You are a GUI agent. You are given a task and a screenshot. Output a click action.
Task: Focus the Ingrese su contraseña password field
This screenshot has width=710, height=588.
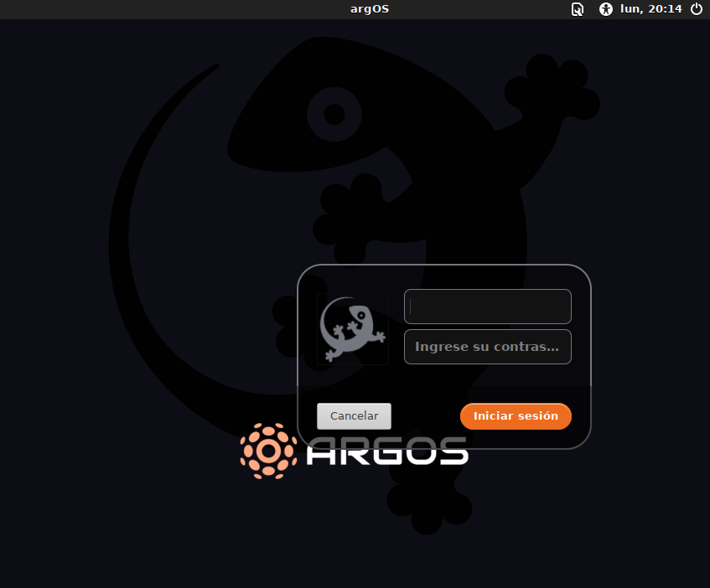(487, 347)
